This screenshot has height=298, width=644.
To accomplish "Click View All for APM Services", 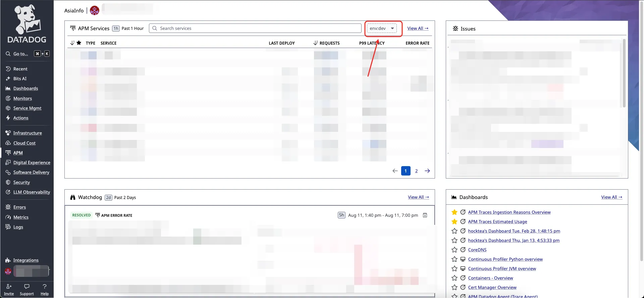I will coord(418,29).
